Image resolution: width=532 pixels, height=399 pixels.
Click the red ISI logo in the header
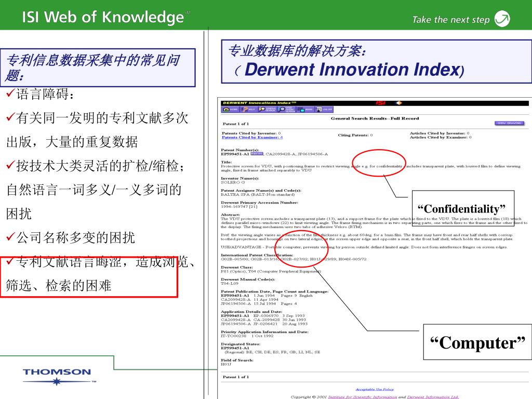click(x=381, y=103)
